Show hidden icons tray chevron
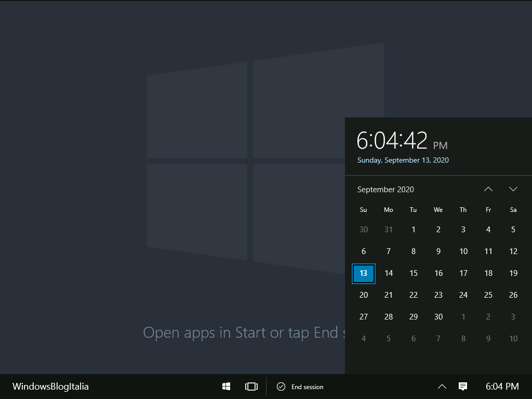 tap(442, 387)
